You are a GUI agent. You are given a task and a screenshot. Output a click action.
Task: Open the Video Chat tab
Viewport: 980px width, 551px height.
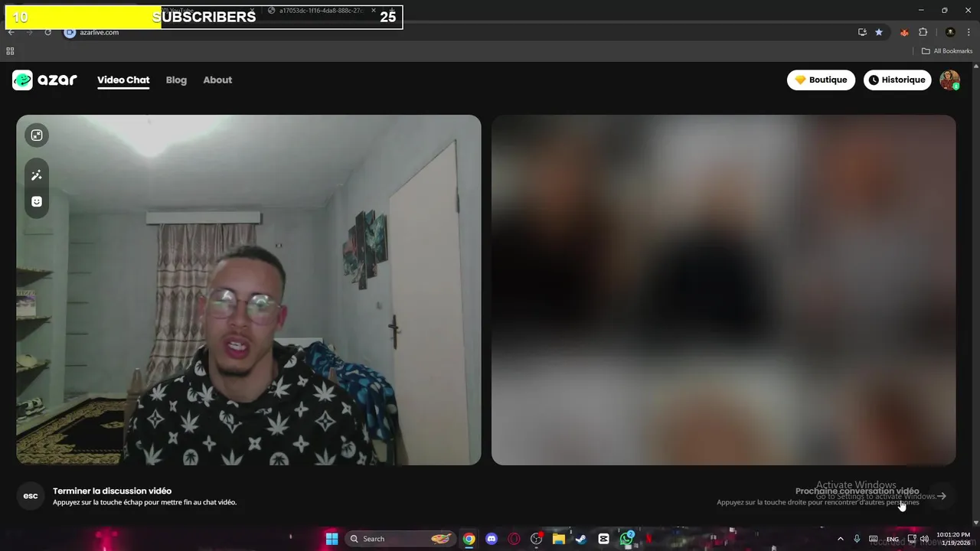pyautogui.click(x=123, y=80)
